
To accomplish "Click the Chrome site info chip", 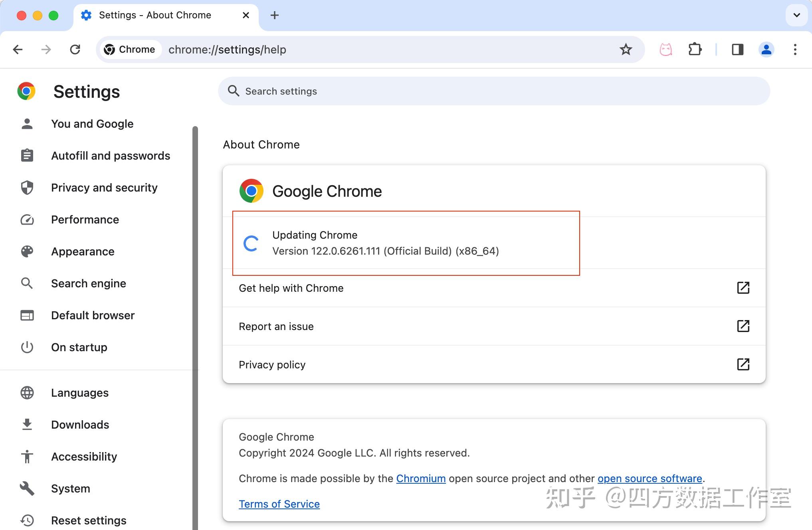I will click(x=130, y=49).
